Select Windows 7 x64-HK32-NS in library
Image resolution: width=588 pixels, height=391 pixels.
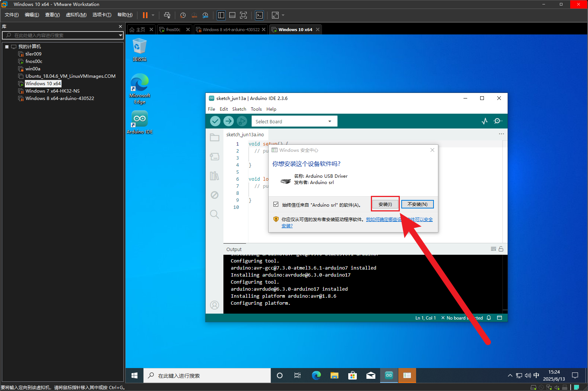(53, 91)
